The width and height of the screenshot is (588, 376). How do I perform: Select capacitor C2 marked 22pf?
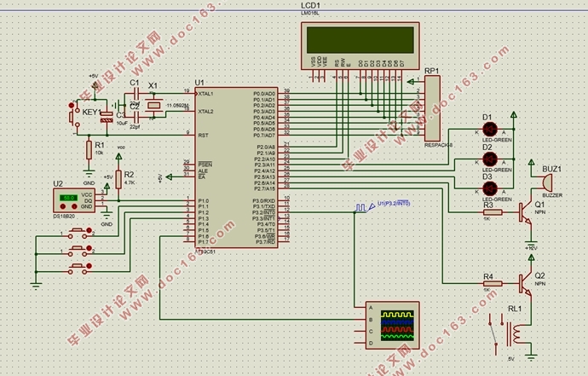coord(135,118)
